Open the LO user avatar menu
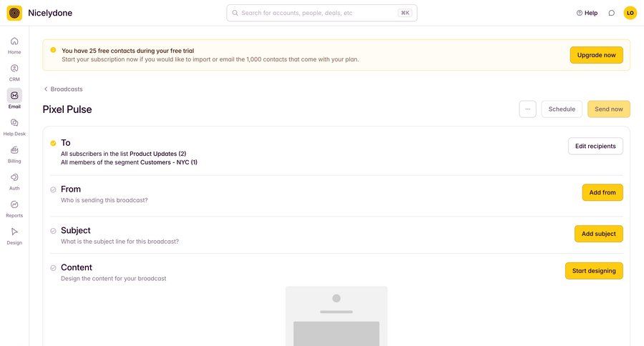 coord(630,13)
